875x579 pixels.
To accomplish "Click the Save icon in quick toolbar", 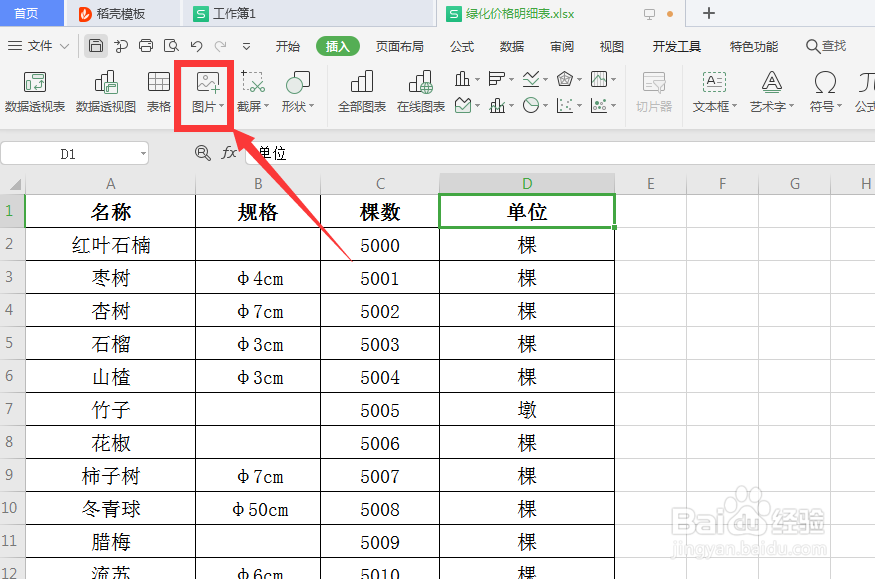I will [96, 46].
